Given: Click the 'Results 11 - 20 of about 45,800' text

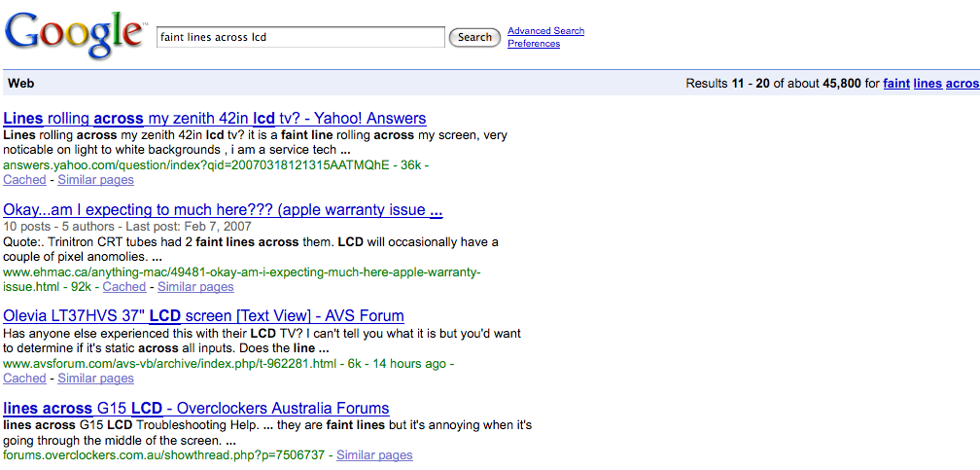Looking at the screenshot, I should pos(773,84).
